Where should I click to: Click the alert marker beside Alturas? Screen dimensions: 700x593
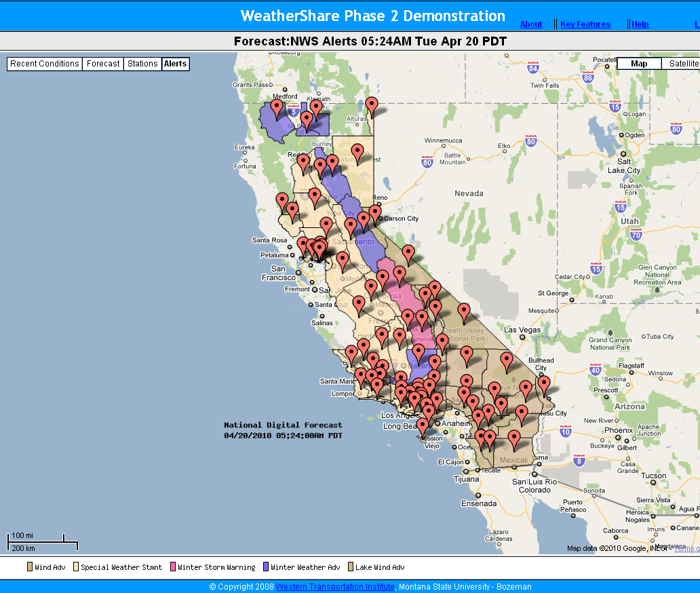tap(372, 105)
